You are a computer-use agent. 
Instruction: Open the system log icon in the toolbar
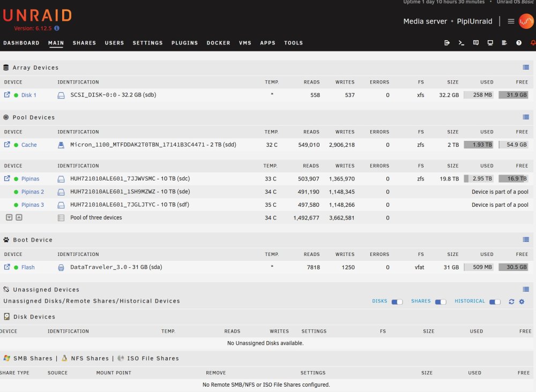coord(504,43)
